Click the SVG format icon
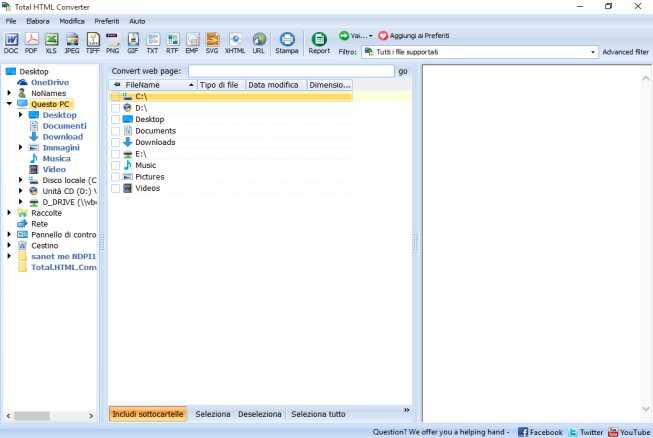The width and height of the screenshot is (653, 438). point(212,41)
